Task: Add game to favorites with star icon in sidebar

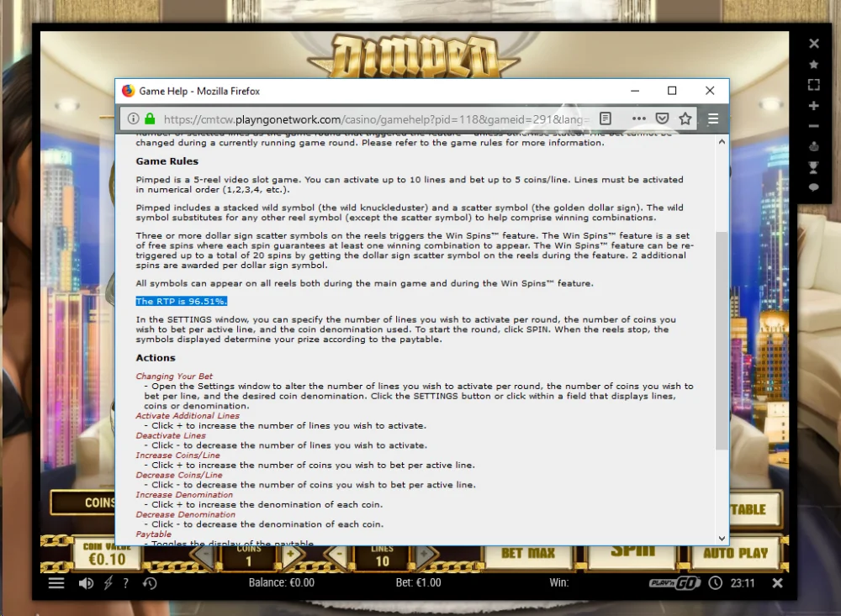Action: pyautogui.click(x=813, y=65)
